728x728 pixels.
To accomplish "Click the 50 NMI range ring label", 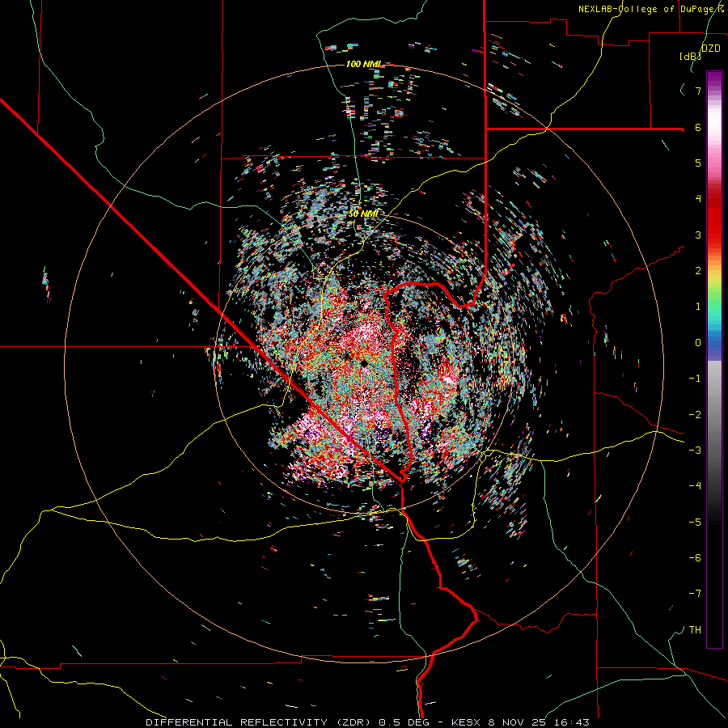I will tap(363, 214).
